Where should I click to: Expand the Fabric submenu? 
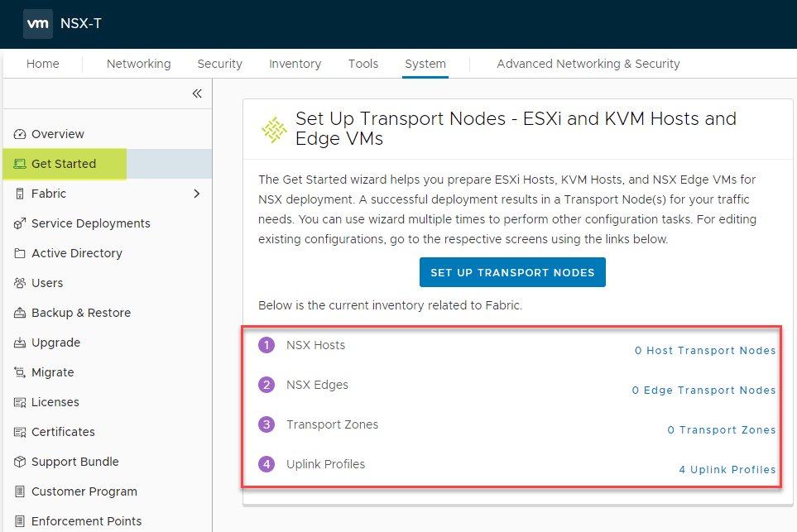click(x=197, y=193)
